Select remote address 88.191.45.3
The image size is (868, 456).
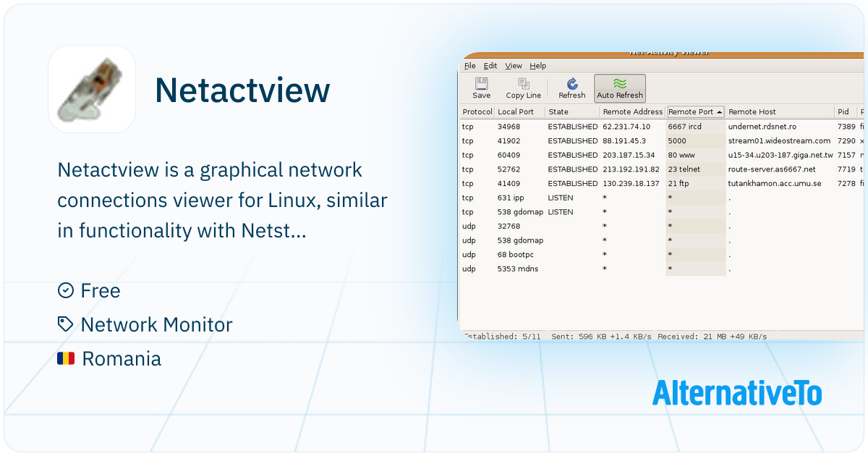[x=624, y=141]
